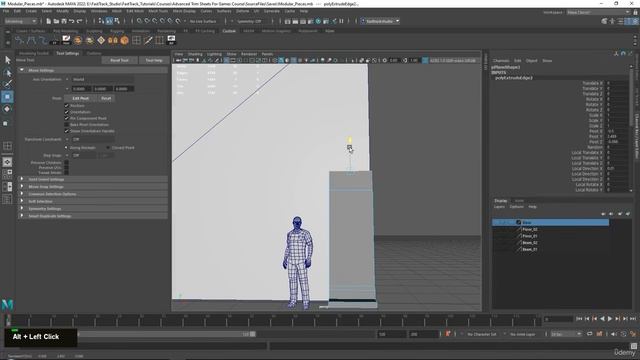Select Closest Point radio button
This screenshot has height=360, width=640.
pos(108,148)
